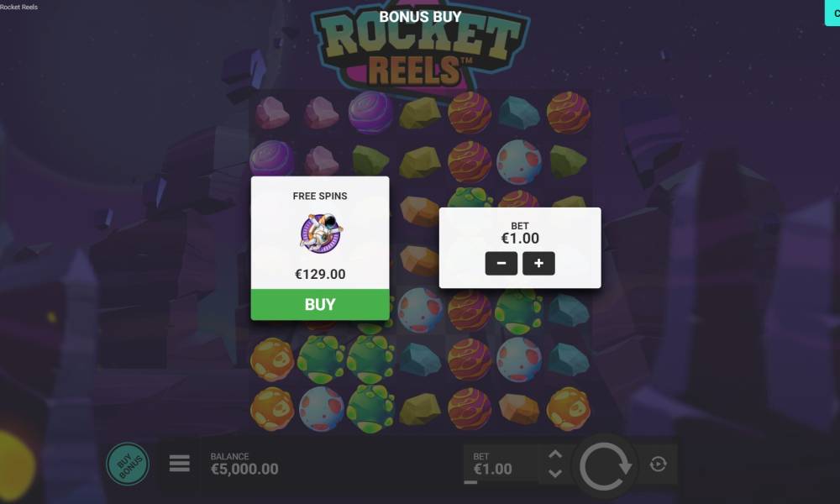
Task: Click the orange cratered planet bottom-left
Action: click(x=272, y=410)
